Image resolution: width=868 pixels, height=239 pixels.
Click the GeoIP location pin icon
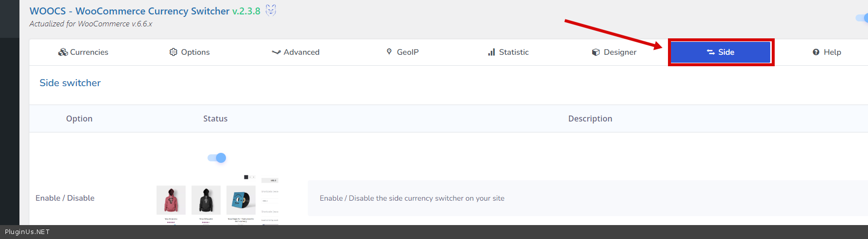coord(389,52)
